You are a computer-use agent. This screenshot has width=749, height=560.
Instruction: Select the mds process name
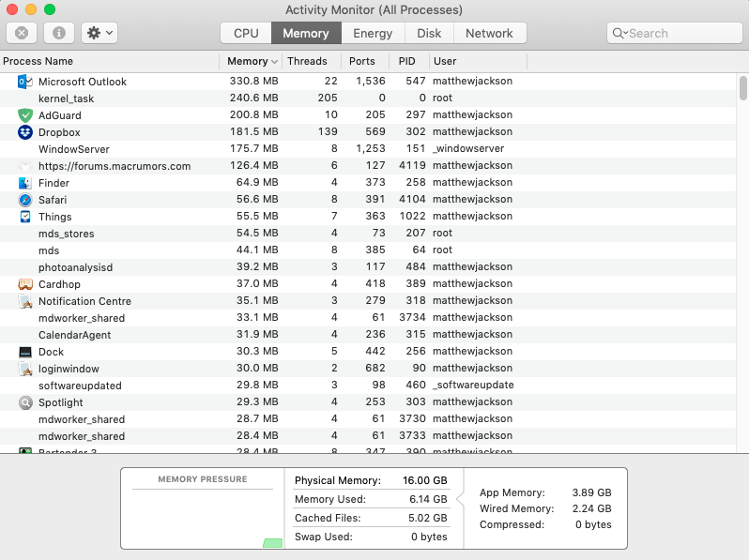pyautogui.click(x=49, y=250)
